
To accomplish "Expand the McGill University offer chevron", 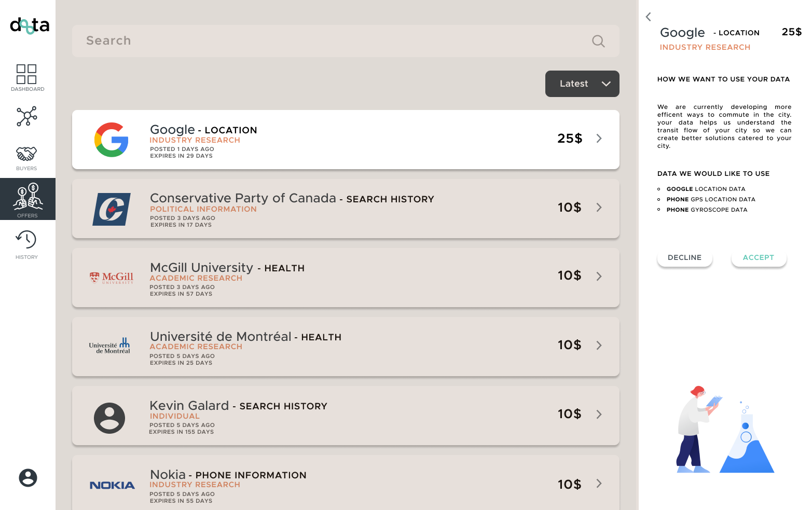I will 599,277.
